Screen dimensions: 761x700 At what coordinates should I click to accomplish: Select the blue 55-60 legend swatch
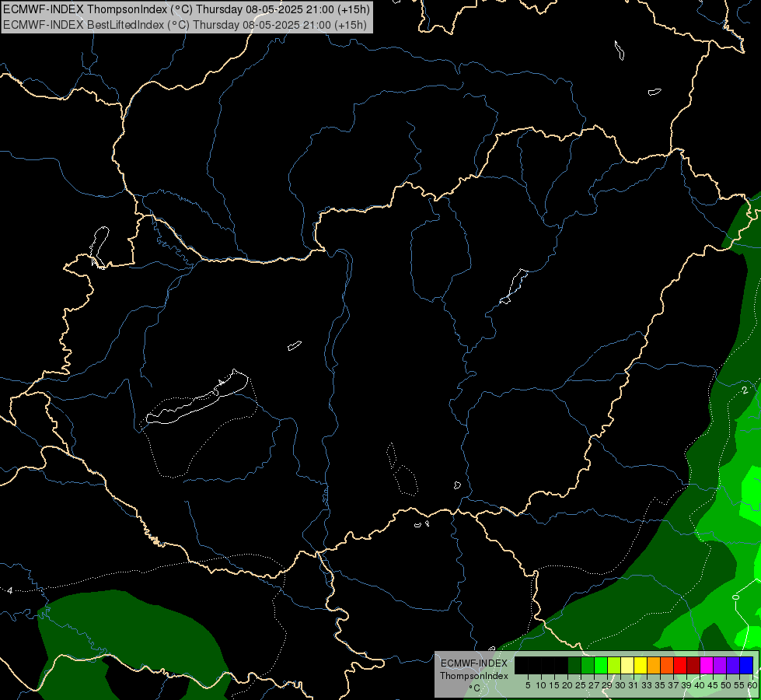pyautogui.click(x=746, y=665)
